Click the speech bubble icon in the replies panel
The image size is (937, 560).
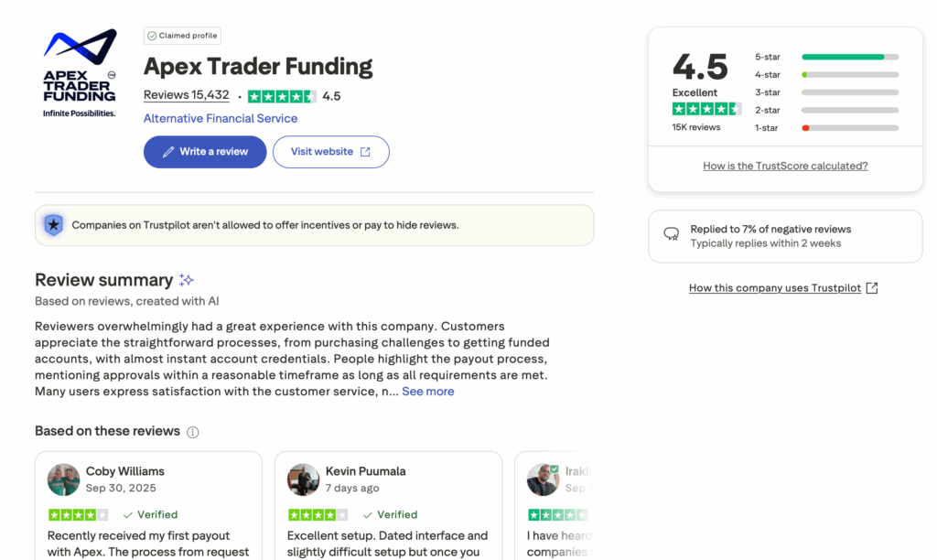[x=671, y=233]
